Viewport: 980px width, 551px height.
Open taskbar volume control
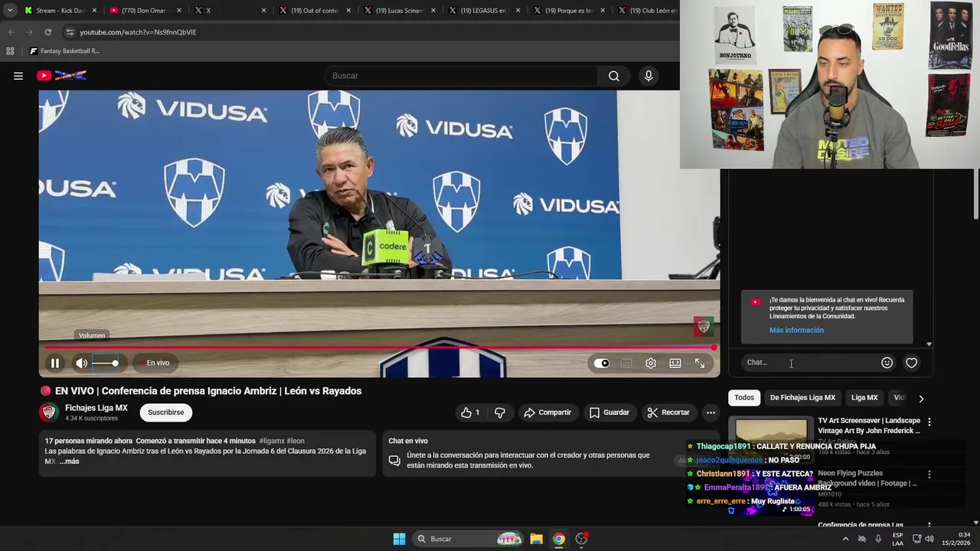coord(929,539)
